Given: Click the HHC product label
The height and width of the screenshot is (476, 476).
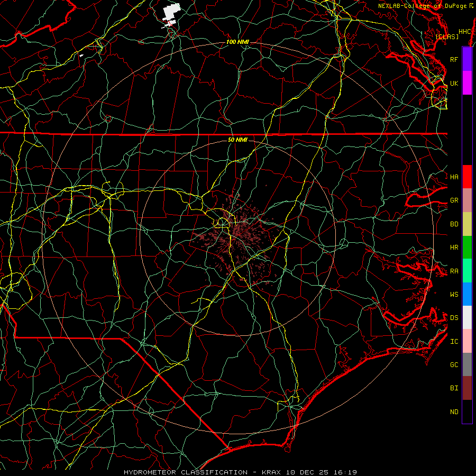Looking at the screenshot, I should (465, 32).
